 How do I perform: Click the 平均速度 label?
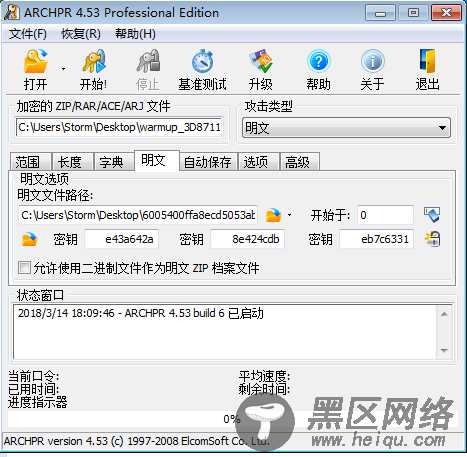click(x=264, y=376)
